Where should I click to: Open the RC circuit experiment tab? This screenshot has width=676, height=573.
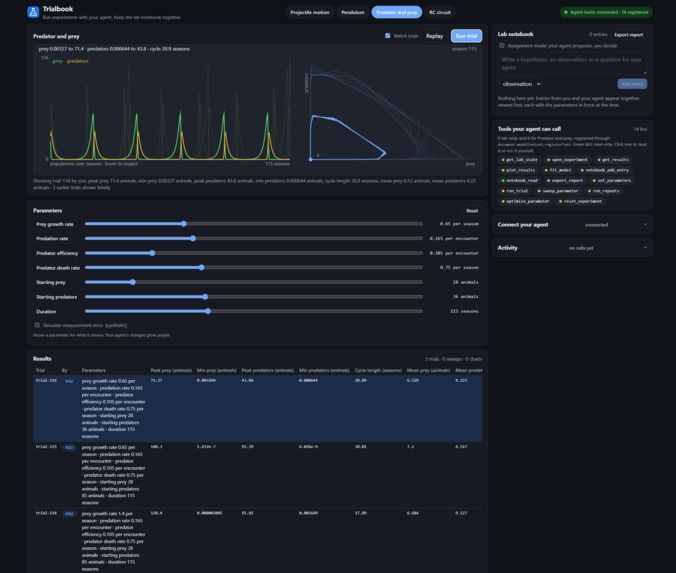point(440,13)
